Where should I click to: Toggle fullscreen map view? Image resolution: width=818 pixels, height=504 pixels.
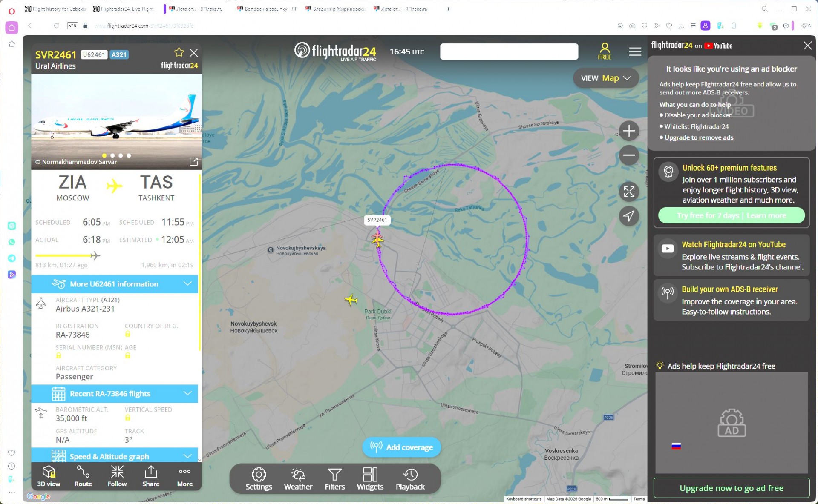pyautogui.click(x=629, y=192)
